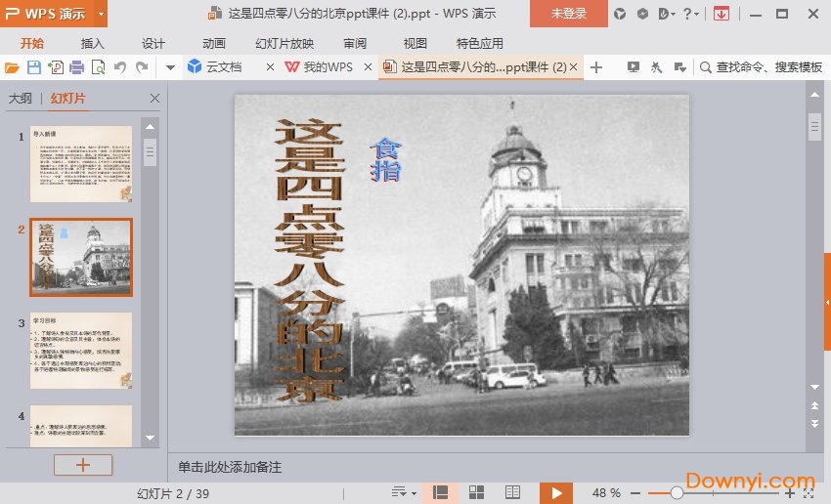Screen dimensions: 831x504
Task: Open the 审阅 ribbon tab
Action: click(355, 43)
